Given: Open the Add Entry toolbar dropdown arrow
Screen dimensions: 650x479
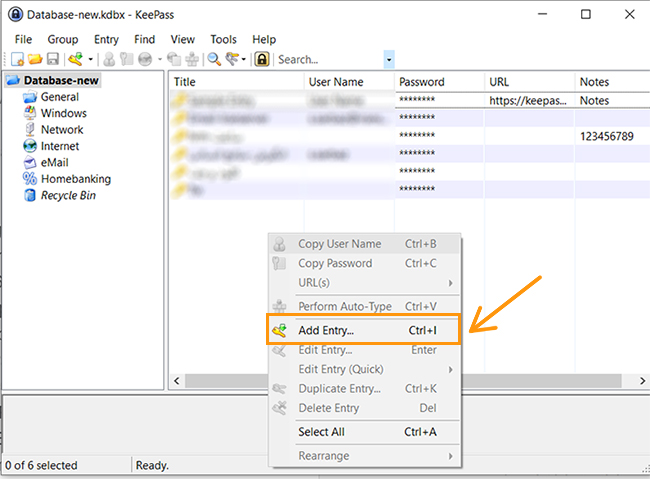Looking at the screenshot, I should (x=90, y=60).
